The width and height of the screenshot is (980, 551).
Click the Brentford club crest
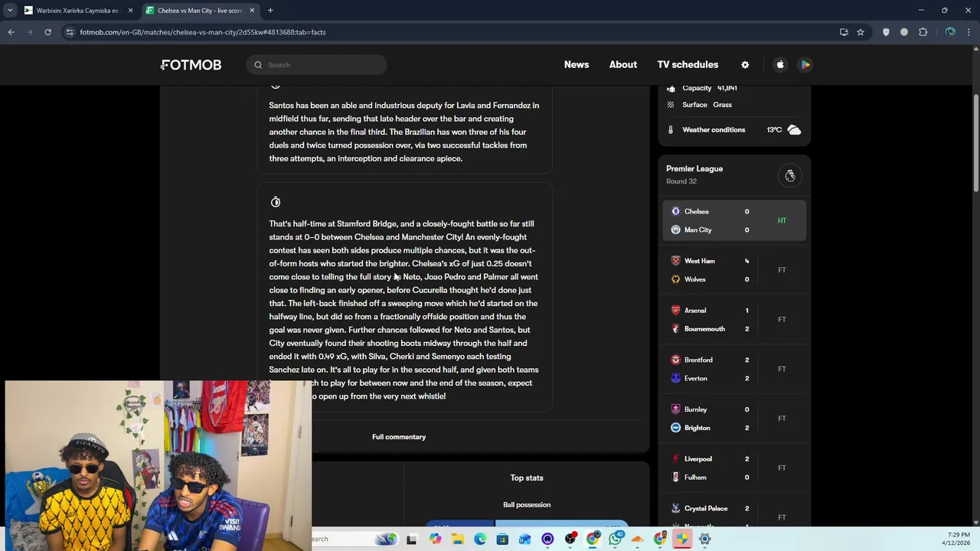(675, 360)
